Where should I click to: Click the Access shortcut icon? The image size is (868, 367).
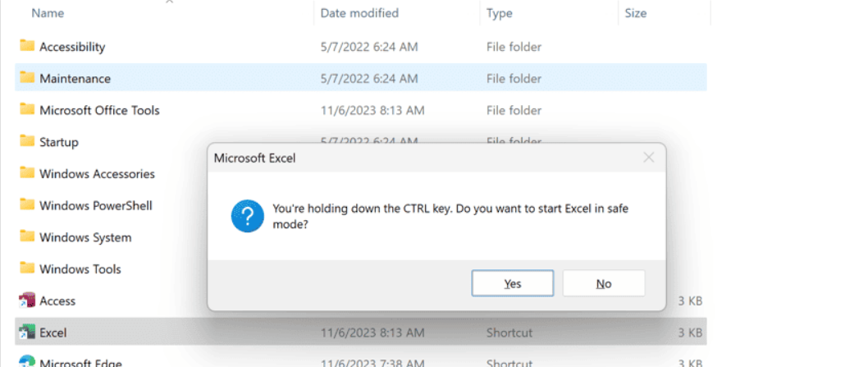(x=27, y=301)
